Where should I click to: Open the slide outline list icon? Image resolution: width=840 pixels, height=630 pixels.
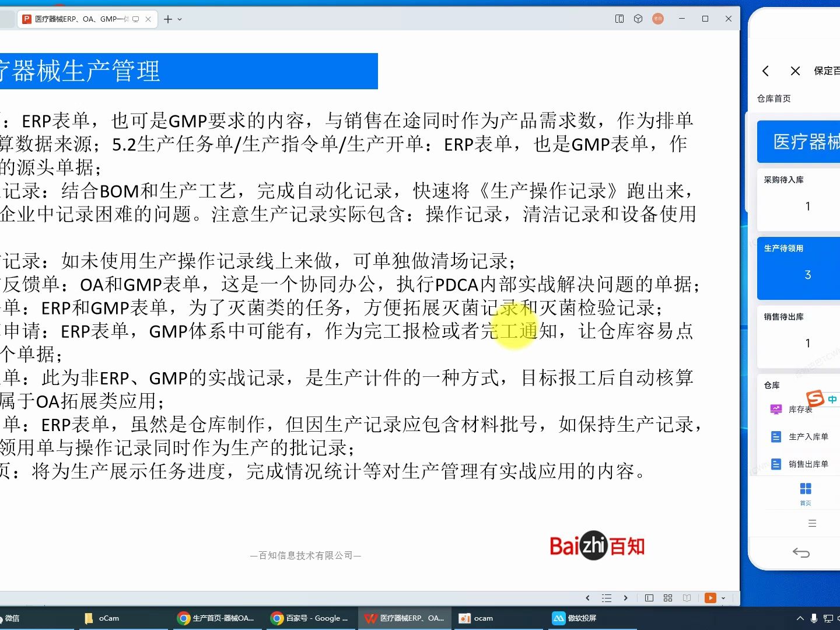click(607, 598)
